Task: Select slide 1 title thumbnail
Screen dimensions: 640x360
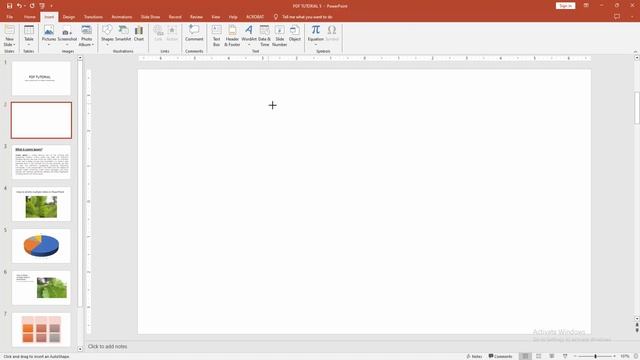Action: coord(41,78)
